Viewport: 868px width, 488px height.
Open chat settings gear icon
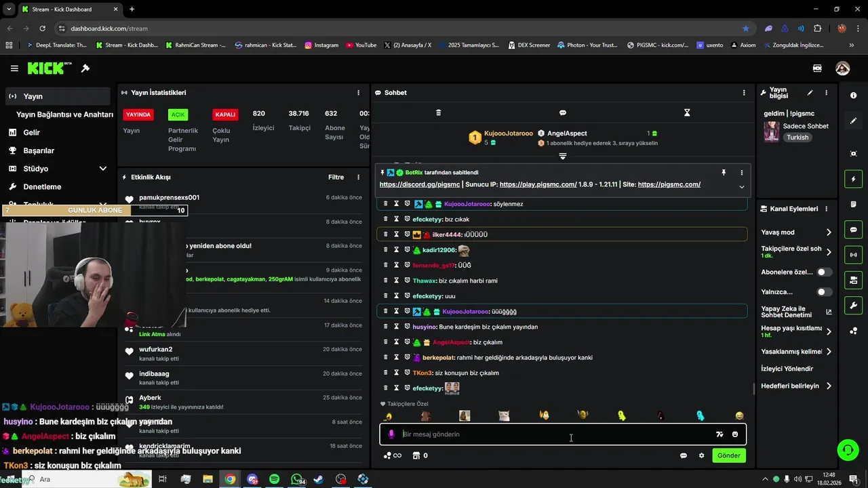(x=702, y=455)
